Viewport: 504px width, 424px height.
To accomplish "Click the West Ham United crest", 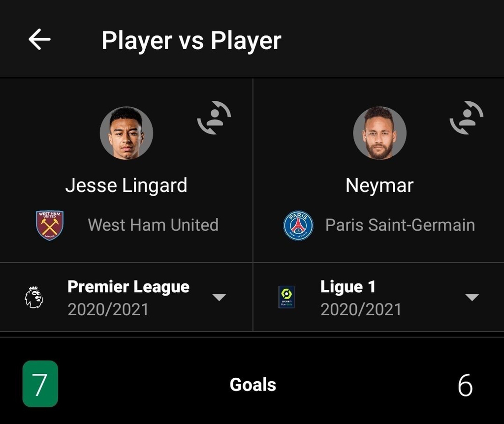I will (50, 225).
